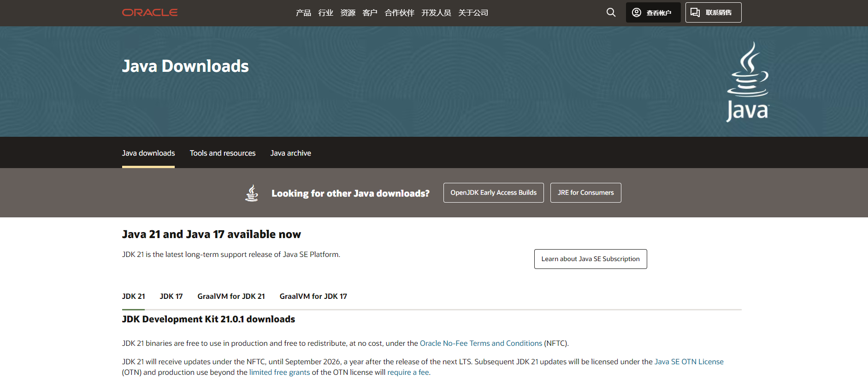
Task: Click 'Java 21 and Java 17 available now' heading
Action: [x=212, y=234]
